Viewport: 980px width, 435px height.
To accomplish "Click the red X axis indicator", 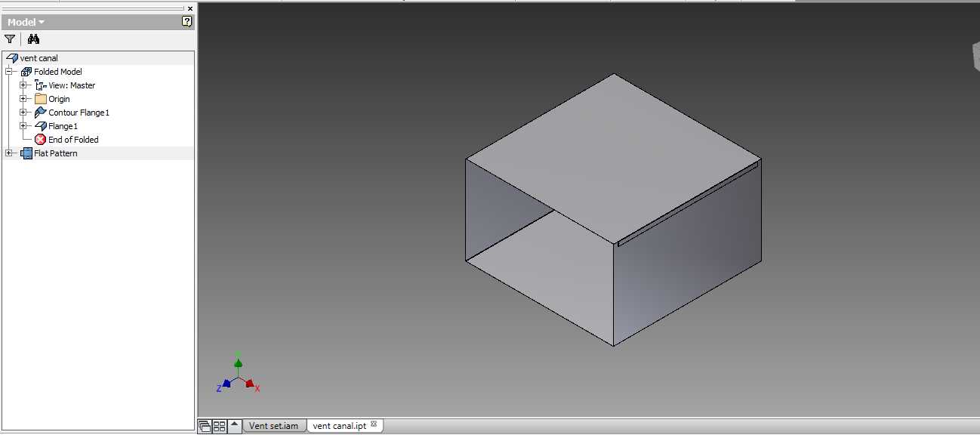I will pyautogui.click(x=252, y=385).
